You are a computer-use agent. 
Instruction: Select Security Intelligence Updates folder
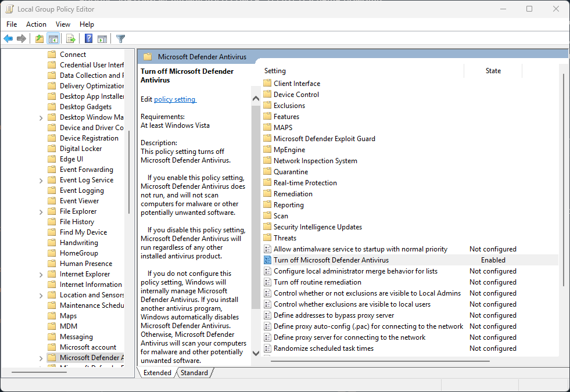tap(318, 226)
